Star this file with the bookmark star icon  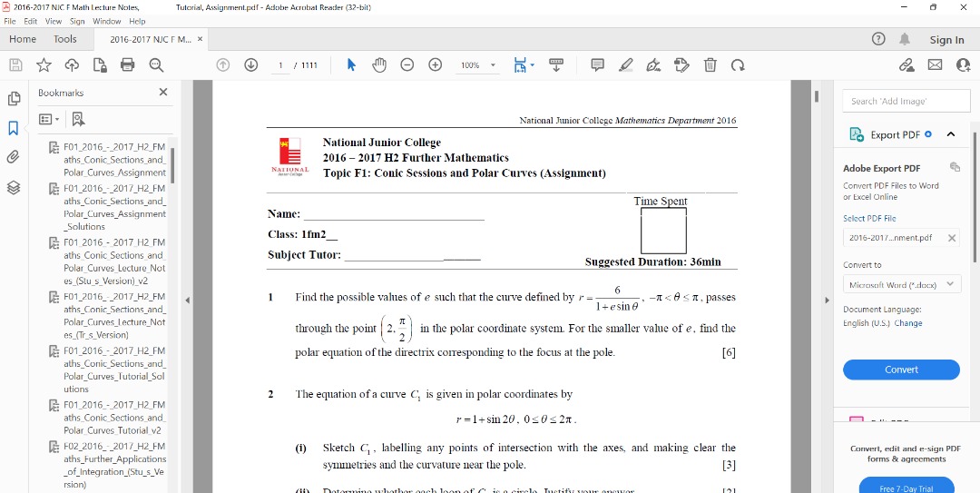(44, 65)
